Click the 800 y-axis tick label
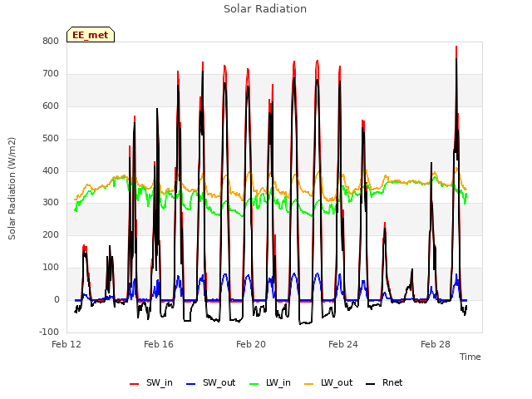 click(51, 42)
